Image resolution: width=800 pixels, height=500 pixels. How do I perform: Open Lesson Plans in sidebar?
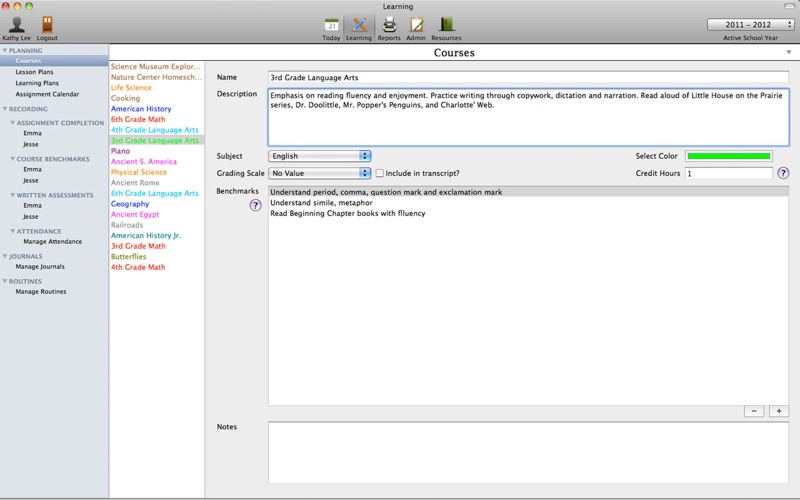click(x=34, y=72)
